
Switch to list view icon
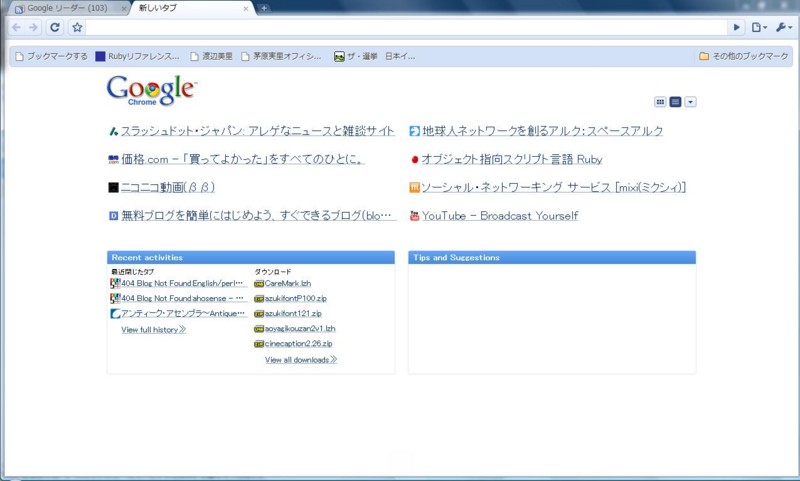click(675, 102)
